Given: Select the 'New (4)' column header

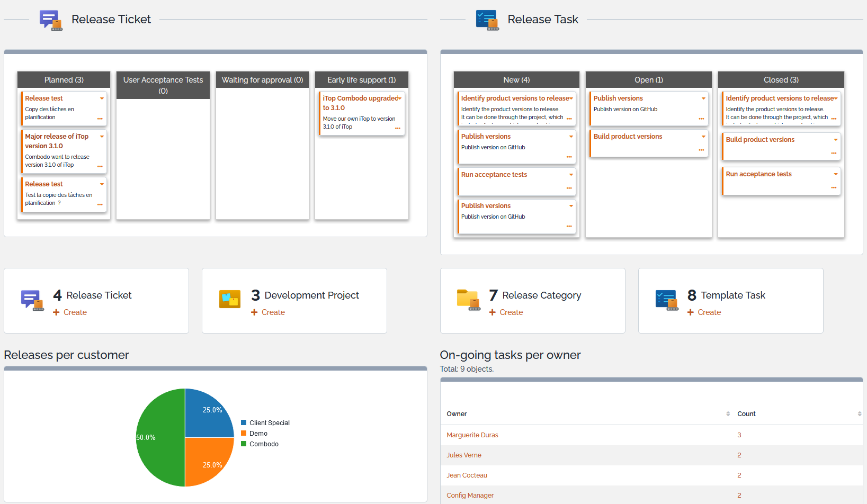Looking at the screenshot, I should pyautogui.click(x=516, y=79).
